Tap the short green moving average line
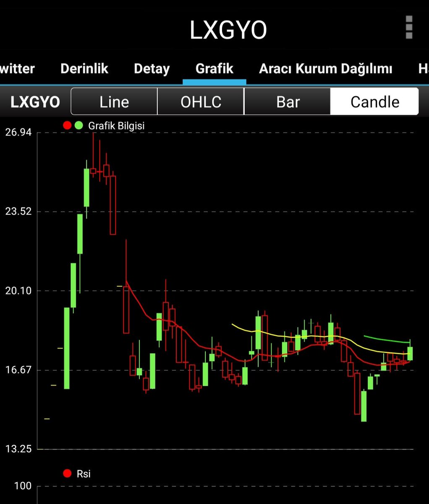 (387, 339)
